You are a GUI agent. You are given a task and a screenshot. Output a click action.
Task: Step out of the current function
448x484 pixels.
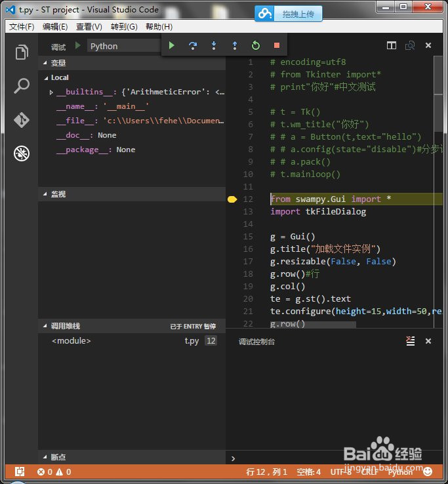point(235,46)
